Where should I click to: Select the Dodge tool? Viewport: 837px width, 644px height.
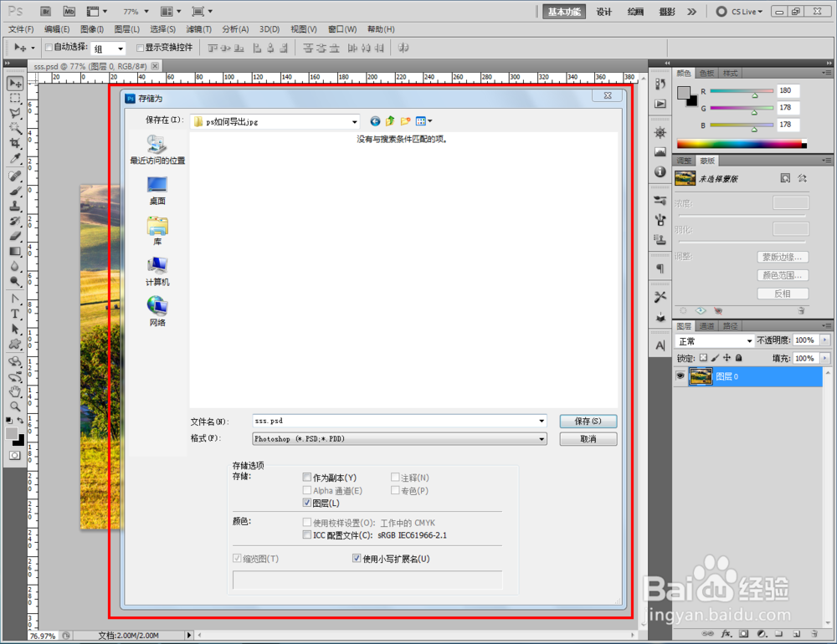[15, 281]
